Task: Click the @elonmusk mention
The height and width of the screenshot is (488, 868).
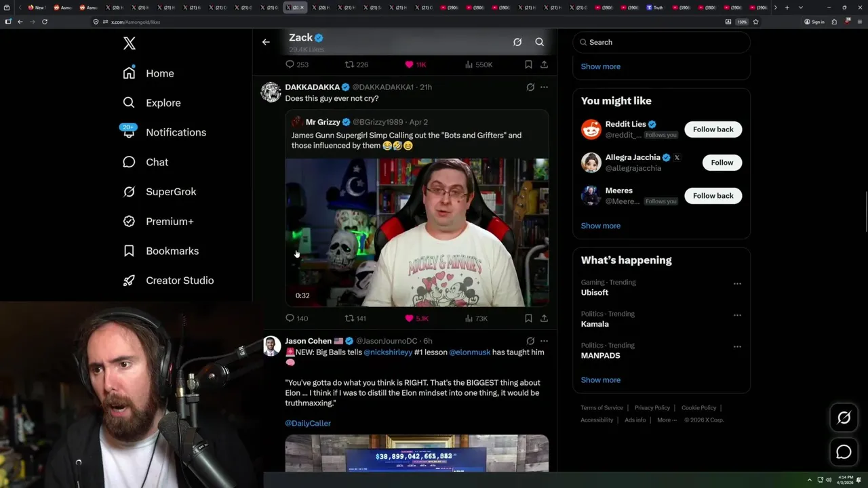Action: tap(469, 352)
